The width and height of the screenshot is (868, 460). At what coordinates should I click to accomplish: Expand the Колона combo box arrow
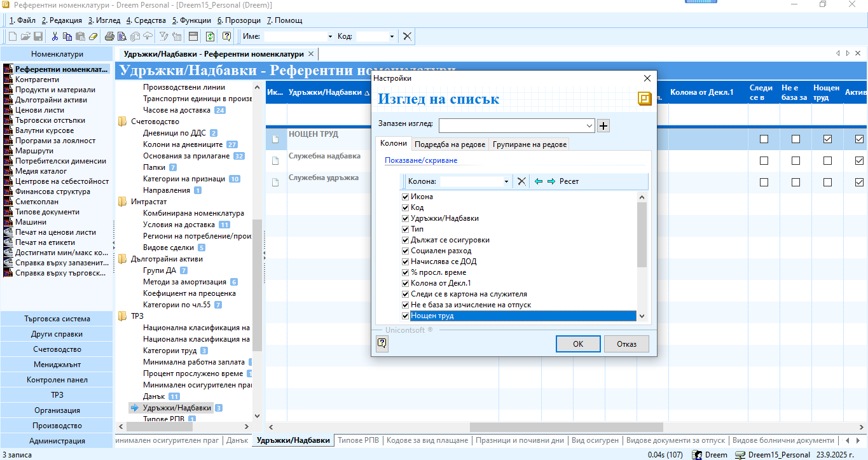[x=506, y=181]
